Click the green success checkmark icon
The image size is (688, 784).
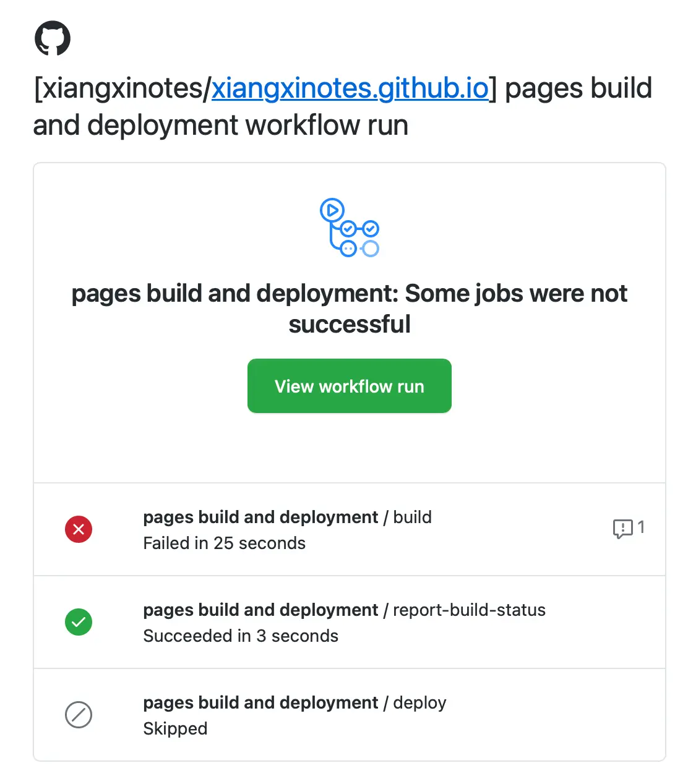tap(79, 622)
